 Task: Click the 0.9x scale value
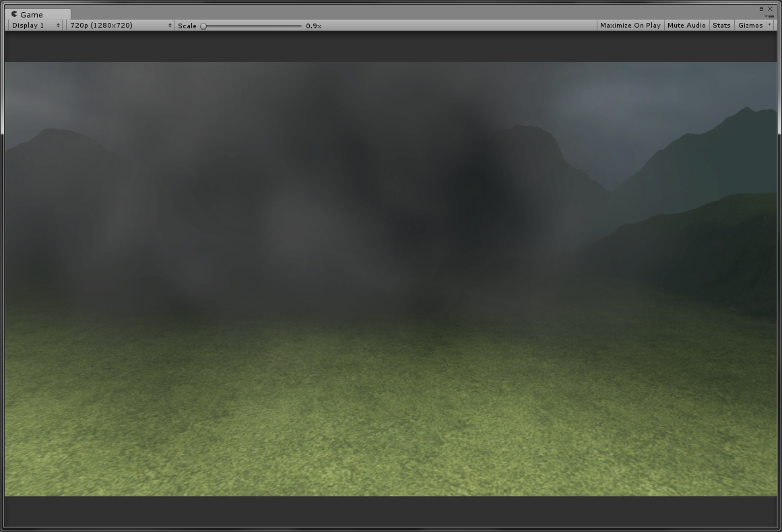pos(314,26)
